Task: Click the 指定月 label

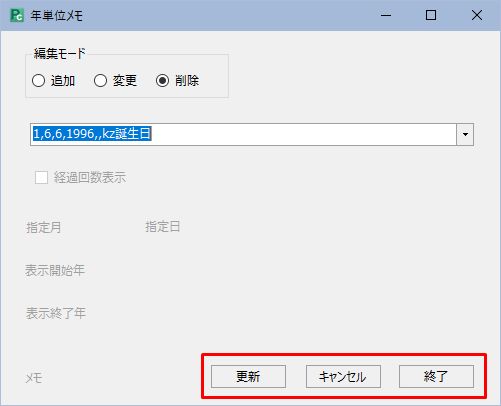Action: pyautogui.click(x=44, y=228)
